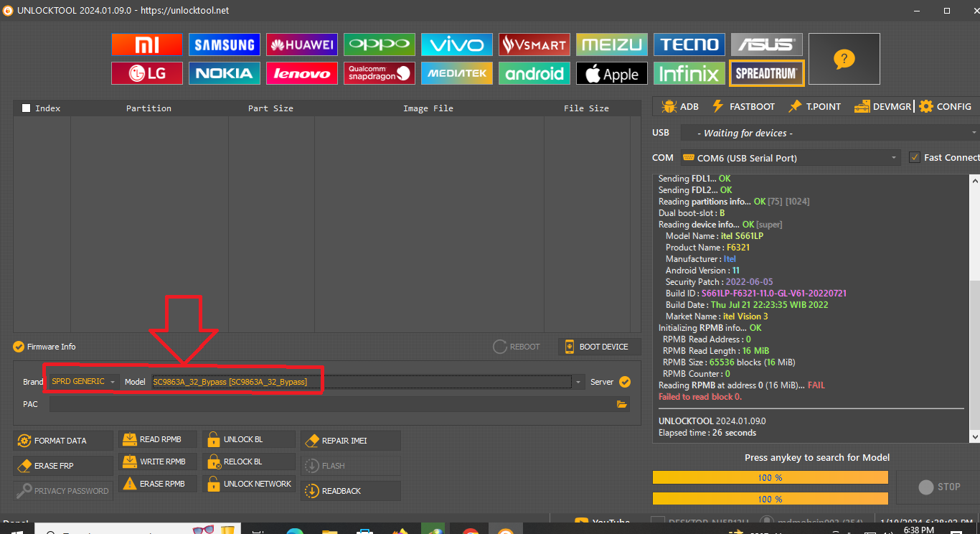The width and height of the screenshot is (980, 534).
Task: Open the Apple brand section
Action: click(x=612, y=73)
